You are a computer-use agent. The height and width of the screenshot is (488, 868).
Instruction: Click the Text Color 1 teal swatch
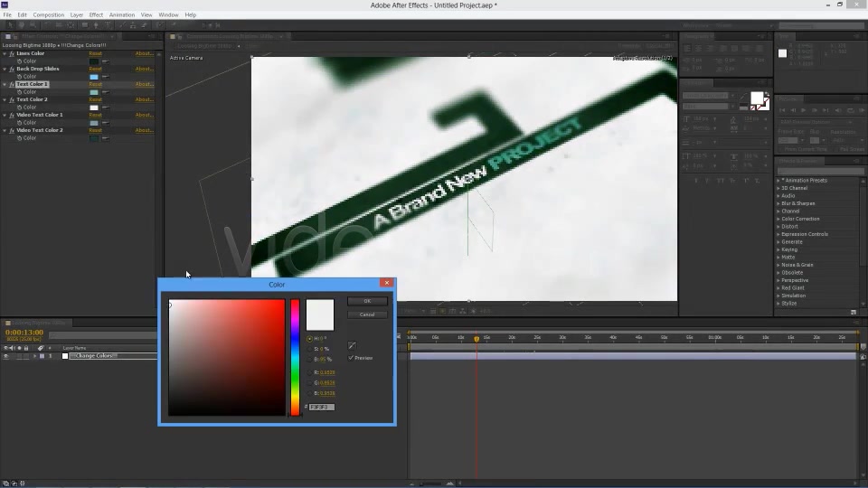click(x=94, y=92)
